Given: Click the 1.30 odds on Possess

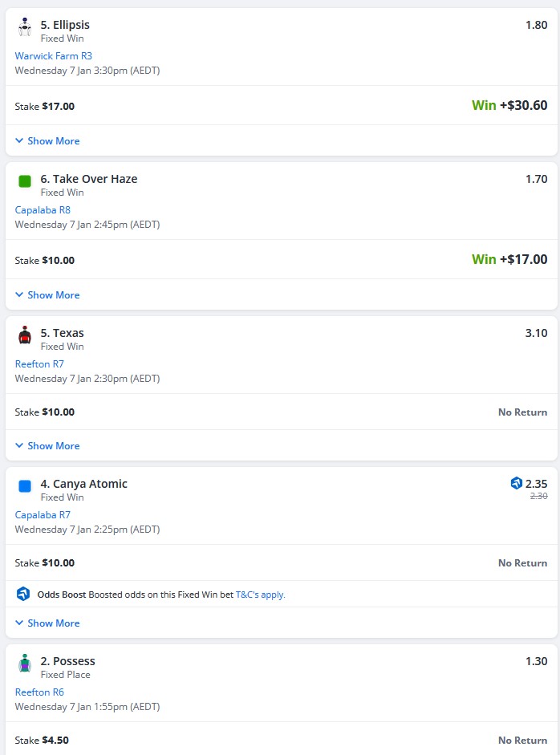Looking at the screenshot, I should click(537, 661).
